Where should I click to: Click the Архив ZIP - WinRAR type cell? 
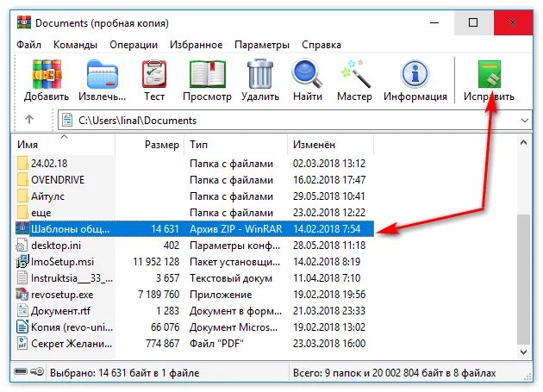coord(236,228)
